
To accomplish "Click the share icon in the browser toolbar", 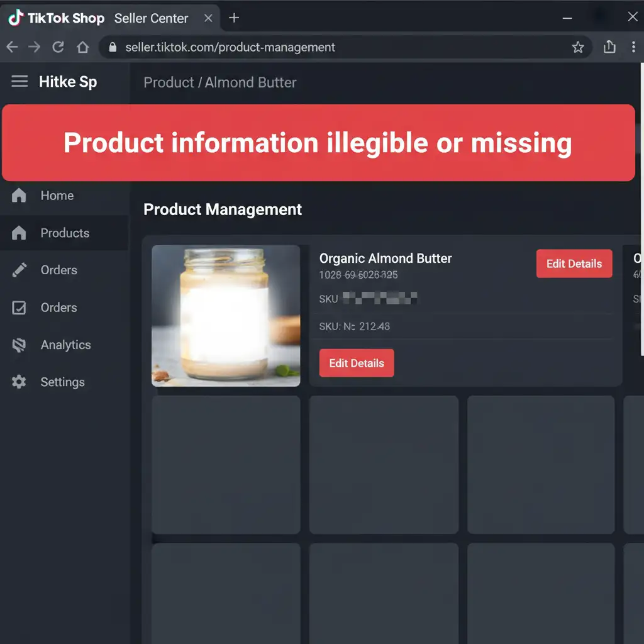I will click(609, 47).
